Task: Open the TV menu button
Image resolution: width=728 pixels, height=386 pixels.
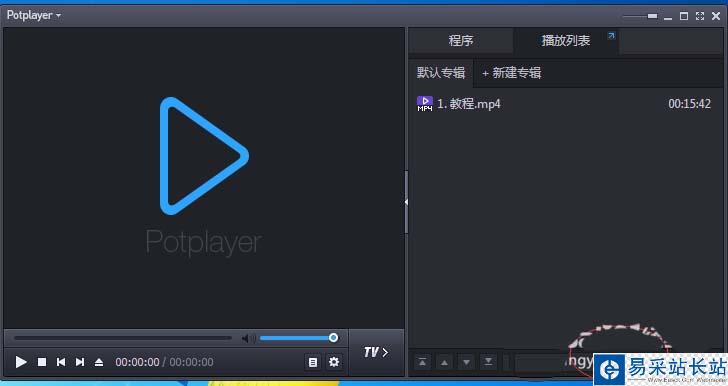Action: point(376,353)
